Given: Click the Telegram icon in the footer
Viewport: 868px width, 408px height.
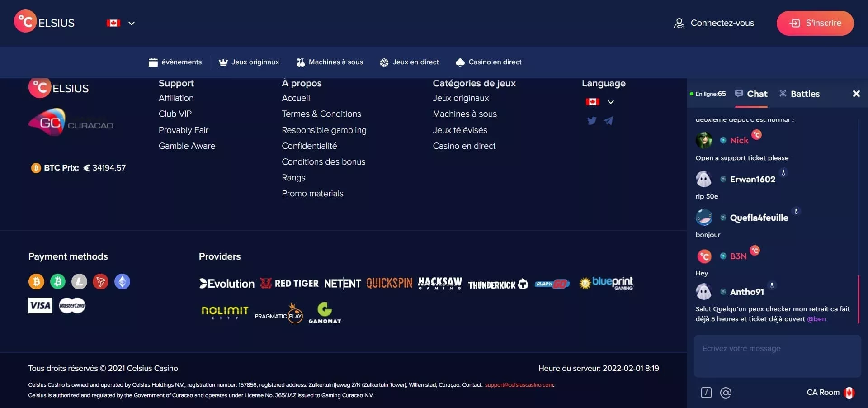Looking at the screenshot, I should (609, 121).
